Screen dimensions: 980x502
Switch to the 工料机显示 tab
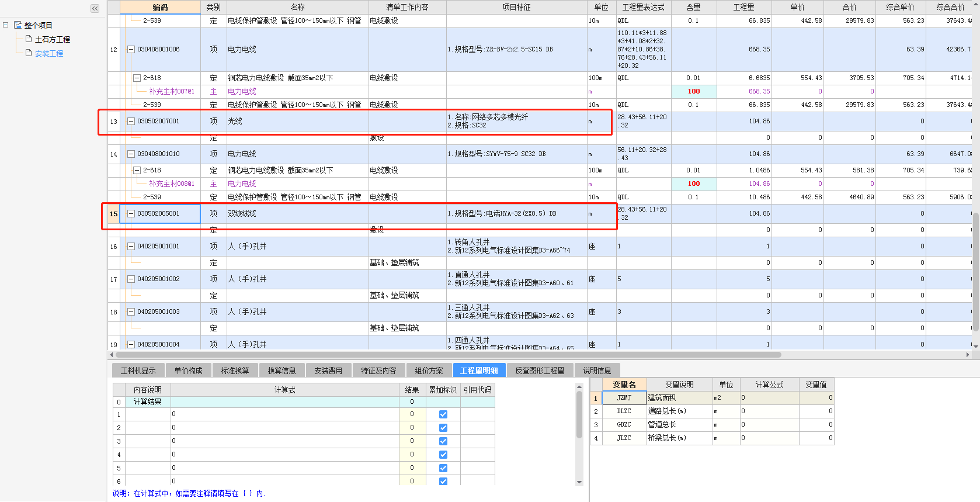(x=138, y=371)
